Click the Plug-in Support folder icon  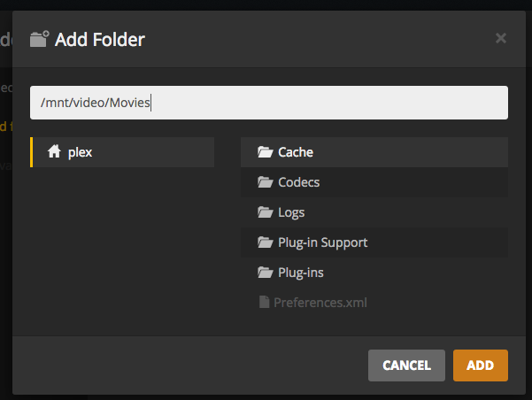point(265,242)
